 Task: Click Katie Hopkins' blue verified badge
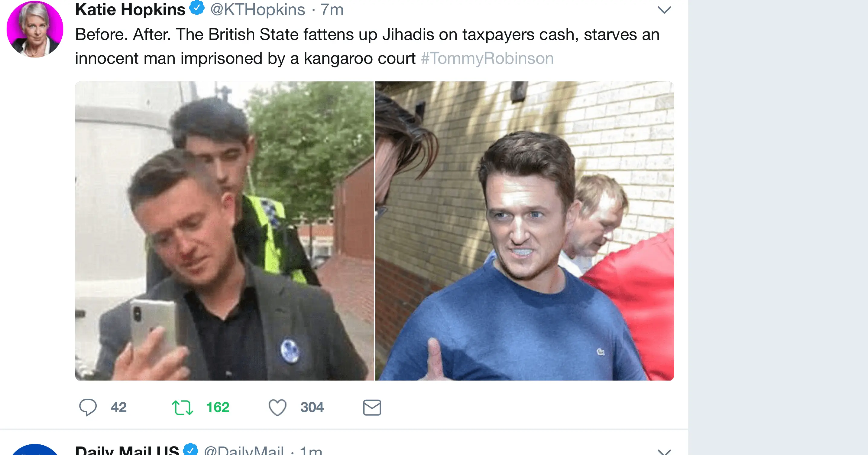pos(197,8)
